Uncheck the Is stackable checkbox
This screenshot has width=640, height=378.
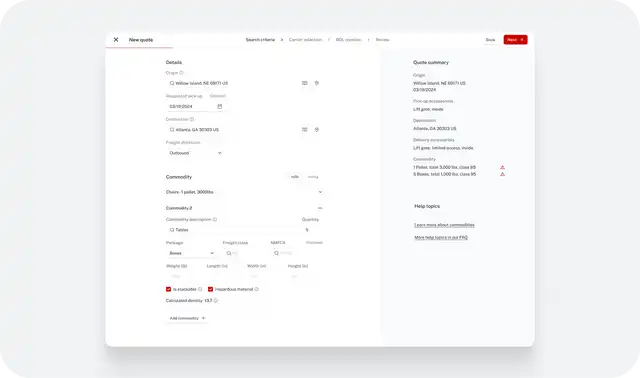coord(168,289)
